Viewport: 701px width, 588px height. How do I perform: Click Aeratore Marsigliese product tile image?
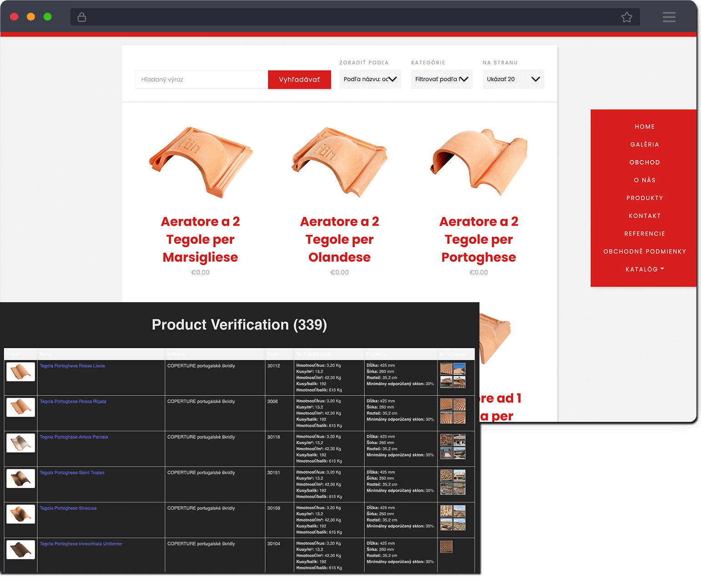tap(201, 162)
